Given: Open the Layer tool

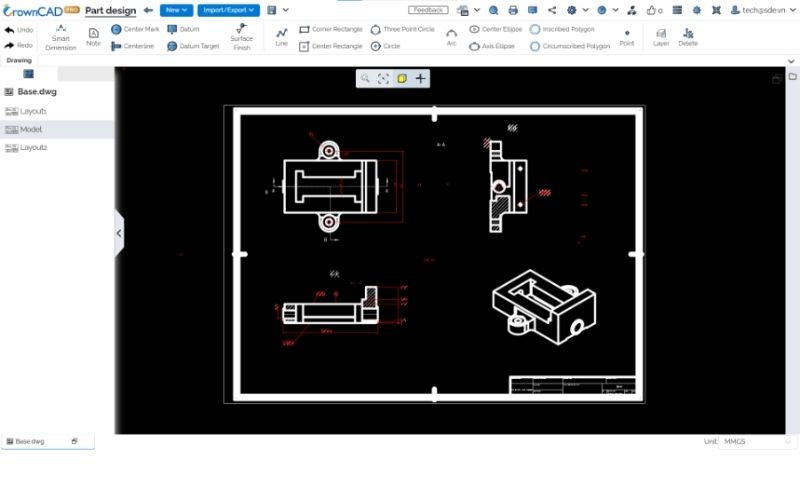Looking at the screenshot, I should pos(661,37).
